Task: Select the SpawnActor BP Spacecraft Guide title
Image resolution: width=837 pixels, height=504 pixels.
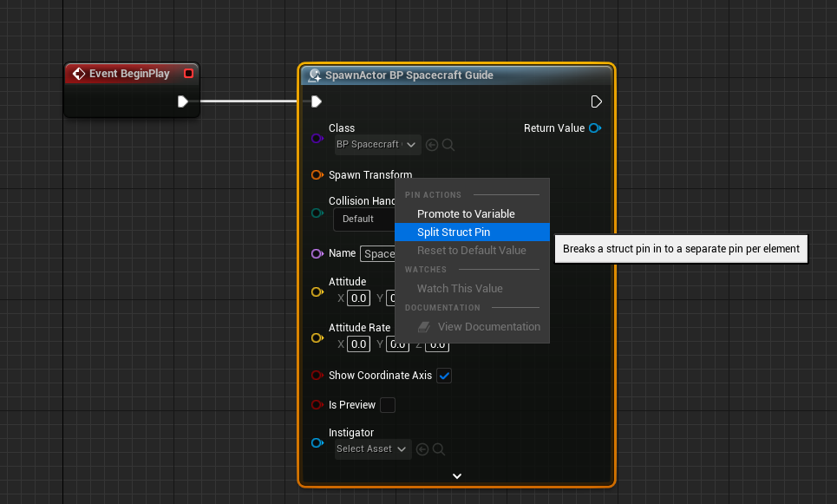Action: tap(409, 75)
